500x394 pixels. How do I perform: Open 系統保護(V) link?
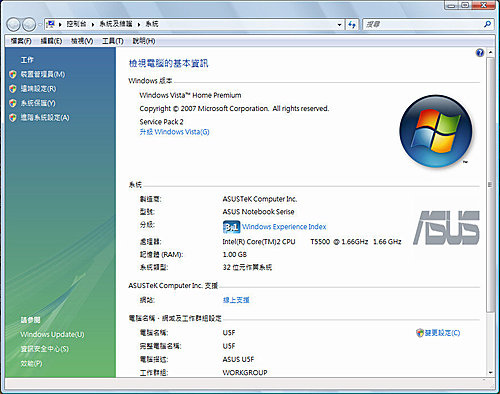(38, 103)
